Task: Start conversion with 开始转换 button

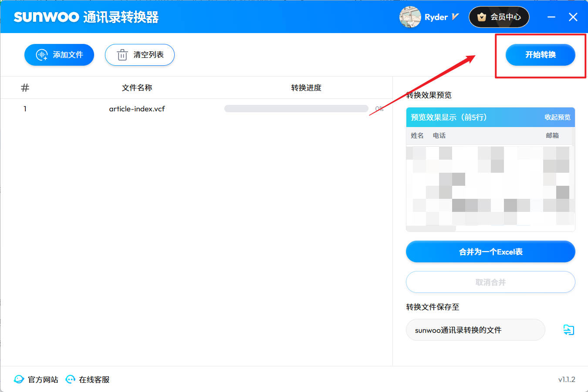Action: pos(540,55)
